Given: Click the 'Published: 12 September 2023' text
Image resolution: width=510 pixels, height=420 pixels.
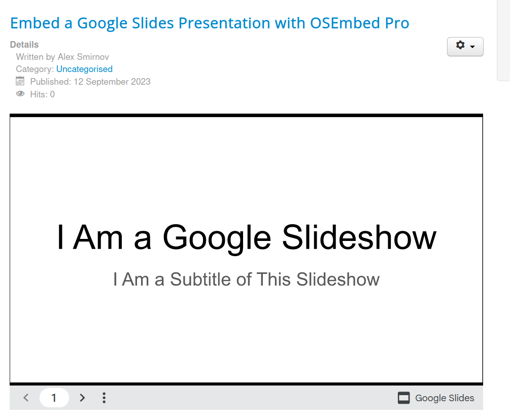Looking at the screenshot, I should point(90,82).
